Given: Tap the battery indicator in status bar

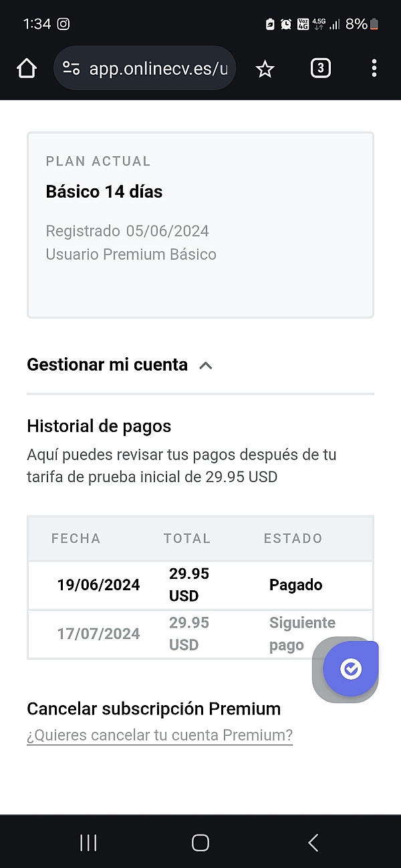Looking at the screenshot, I should tap(374, 24).
